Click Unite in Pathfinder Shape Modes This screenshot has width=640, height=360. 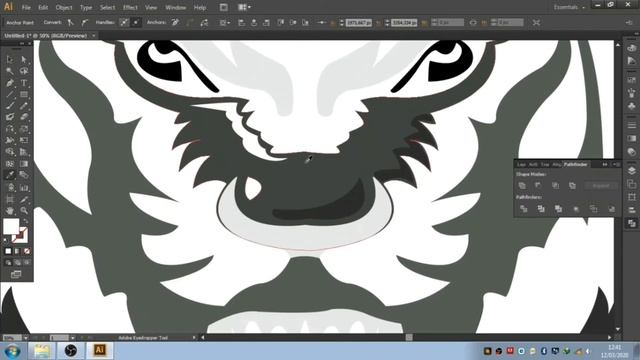522,186
